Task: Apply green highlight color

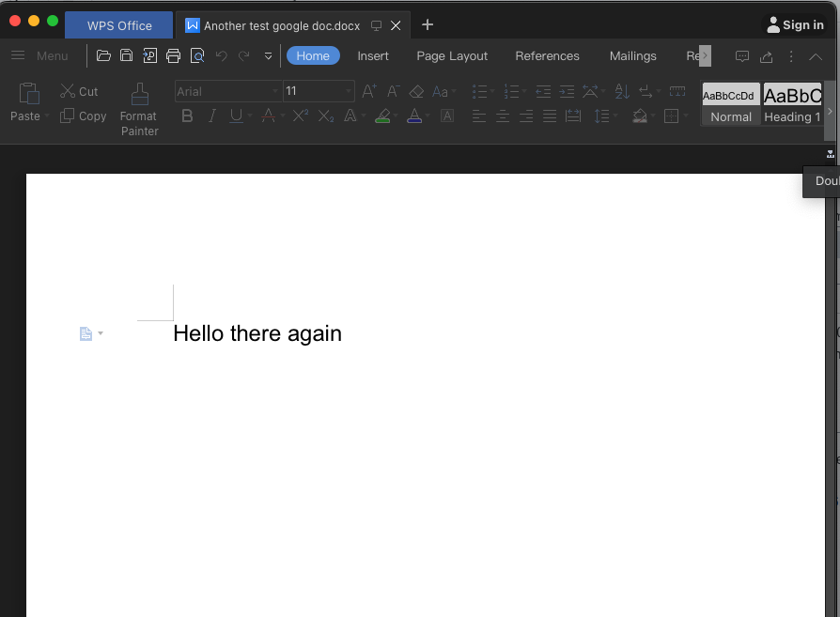Action: (382, 116)
